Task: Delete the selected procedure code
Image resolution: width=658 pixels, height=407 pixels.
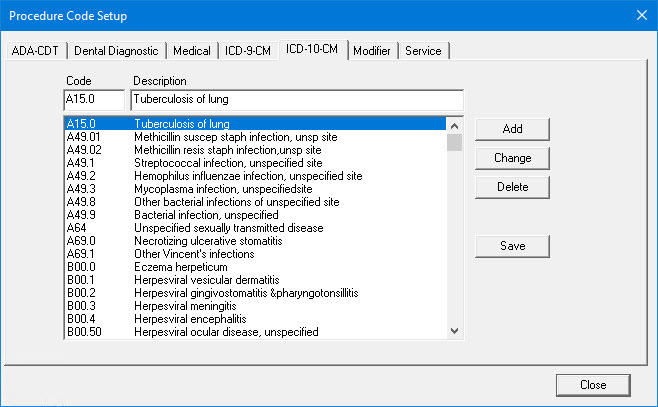Action: pyautogui.click(x=512, y=187)
